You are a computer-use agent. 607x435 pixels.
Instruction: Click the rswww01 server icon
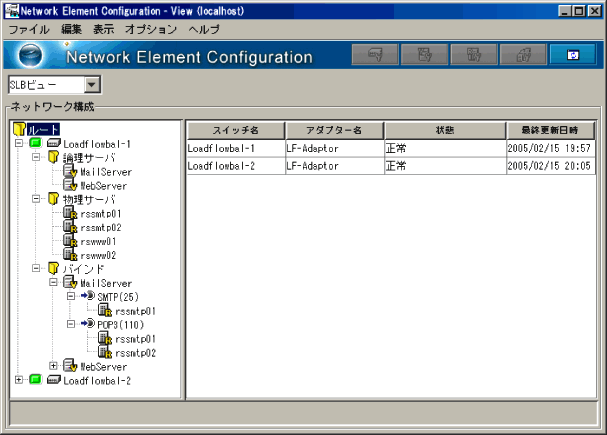(x=70, y=241)
